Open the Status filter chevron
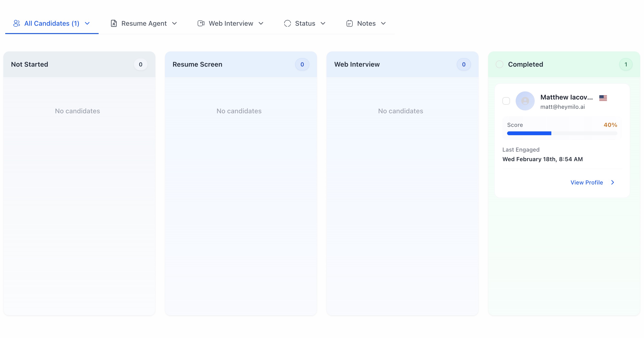 pos(323,23)
